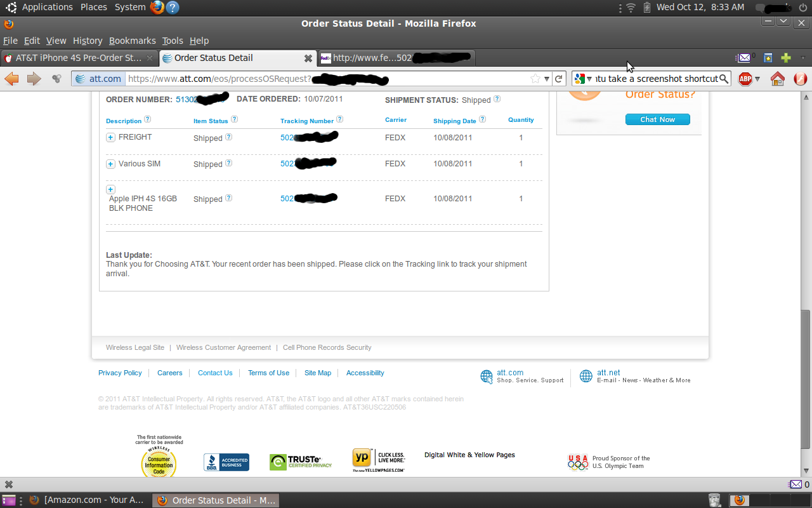Image resolution: width=812 pixels, height=508 pixels.
Task: Expand the Apple IPH 4S 16GB row
Action: [x=110, y=189]
